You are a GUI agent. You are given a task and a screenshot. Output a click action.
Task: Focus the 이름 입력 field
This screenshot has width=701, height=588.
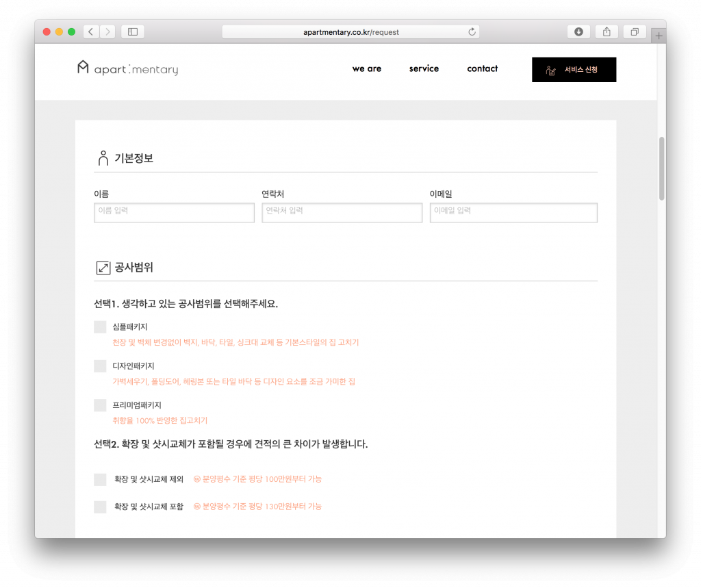click(174, 212)
